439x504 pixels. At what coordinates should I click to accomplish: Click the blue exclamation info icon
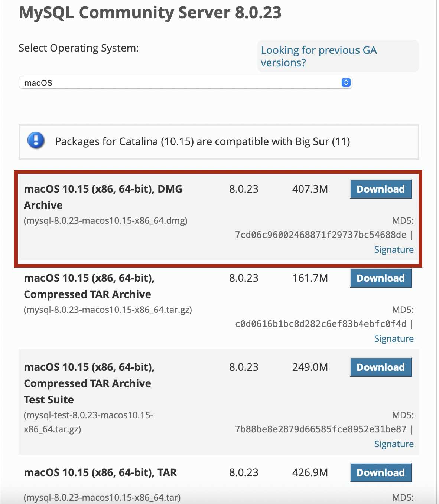point(36,140)
